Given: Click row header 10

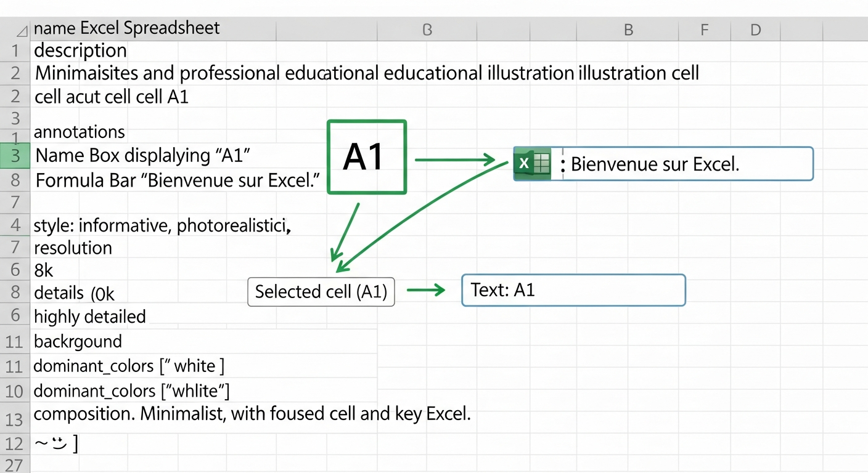Looking at the screenshot, I should click(x=15, y=391).
